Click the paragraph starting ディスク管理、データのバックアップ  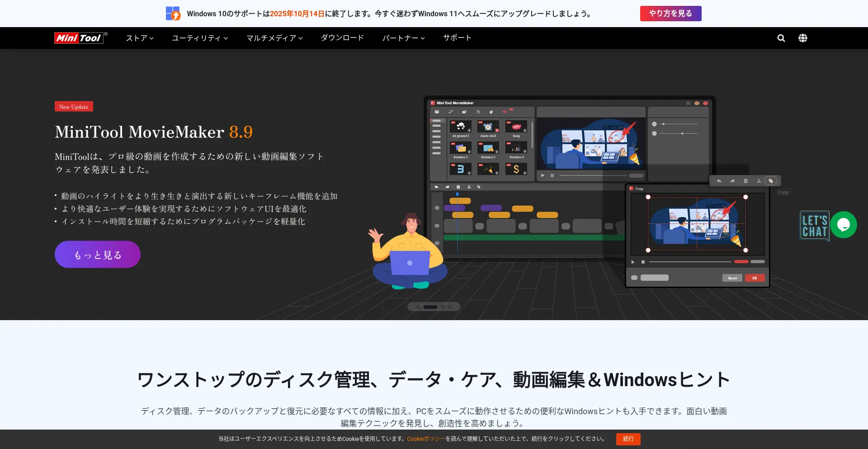click(x=434, y=417)
